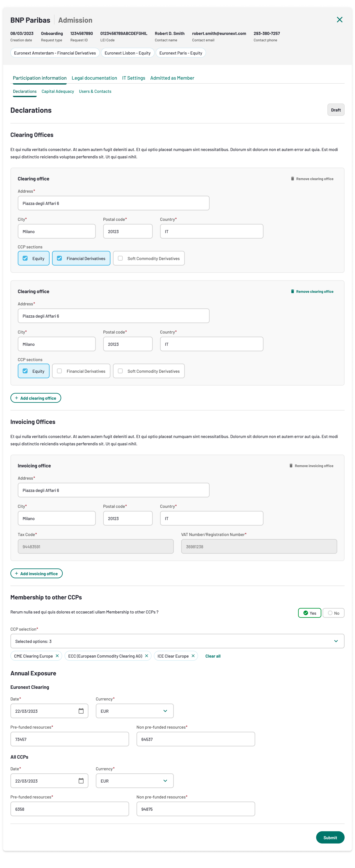
Task: Check Soft Commodity Derivatives in second clearing office
Action: click(x=120, y=371)
